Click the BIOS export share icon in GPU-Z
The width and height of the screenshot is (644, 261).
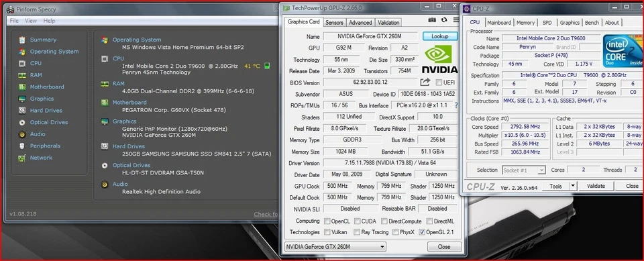(x=425, y=83)
